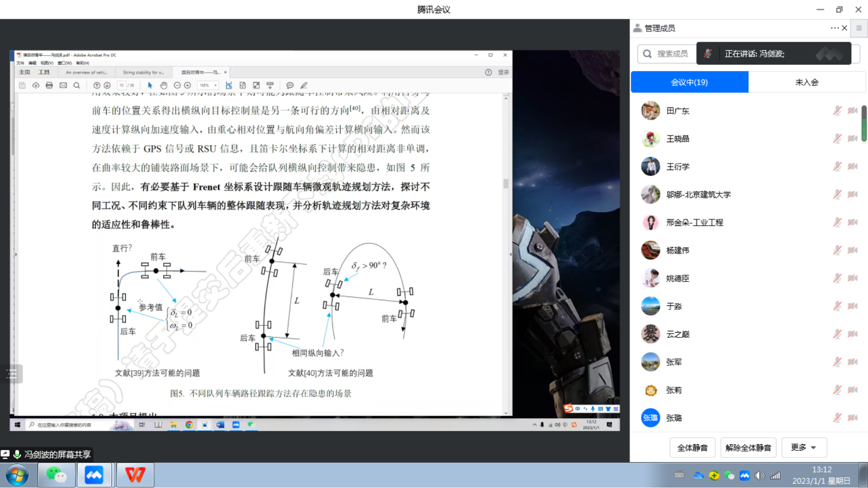
Task: Click the left-edge sidebar list icon
Action: tap(12, 374)
